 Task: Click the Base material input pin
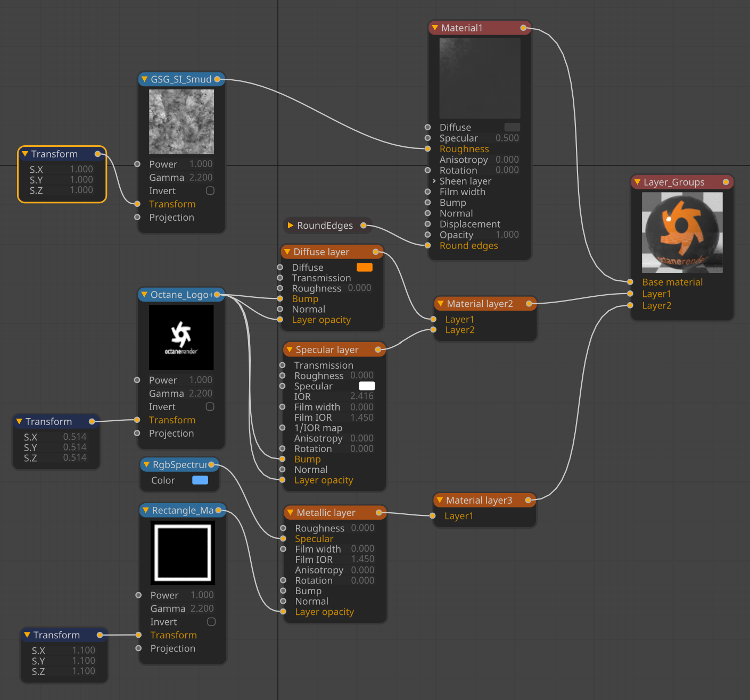tap(630, 282)
